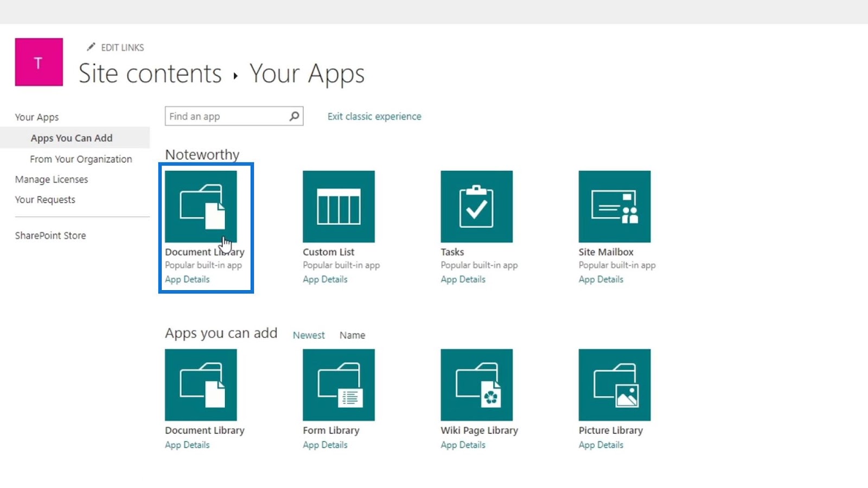Open Your Requests sidebar link

(x=45, y=200)
